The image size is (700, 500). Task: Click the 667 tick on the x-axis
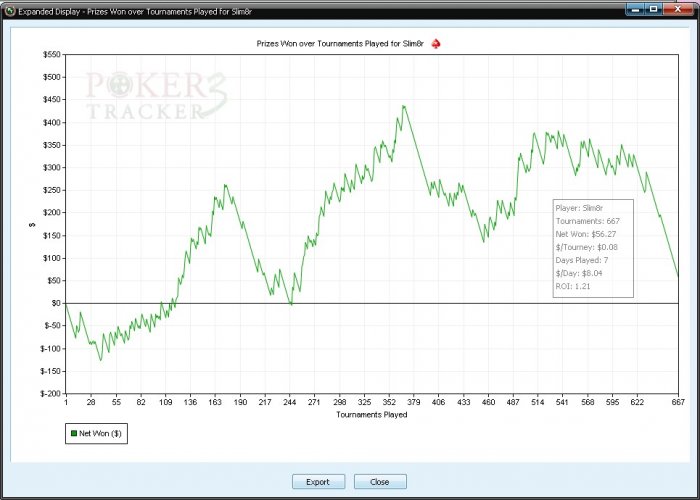point(678,402)
